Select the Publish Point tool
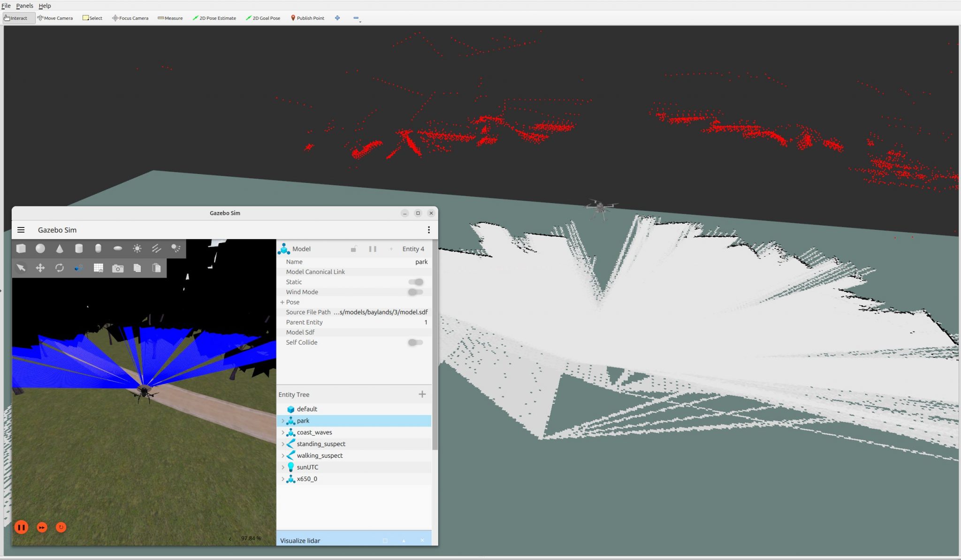The height and width of the screenshot is (560, 961). (307, 18)
